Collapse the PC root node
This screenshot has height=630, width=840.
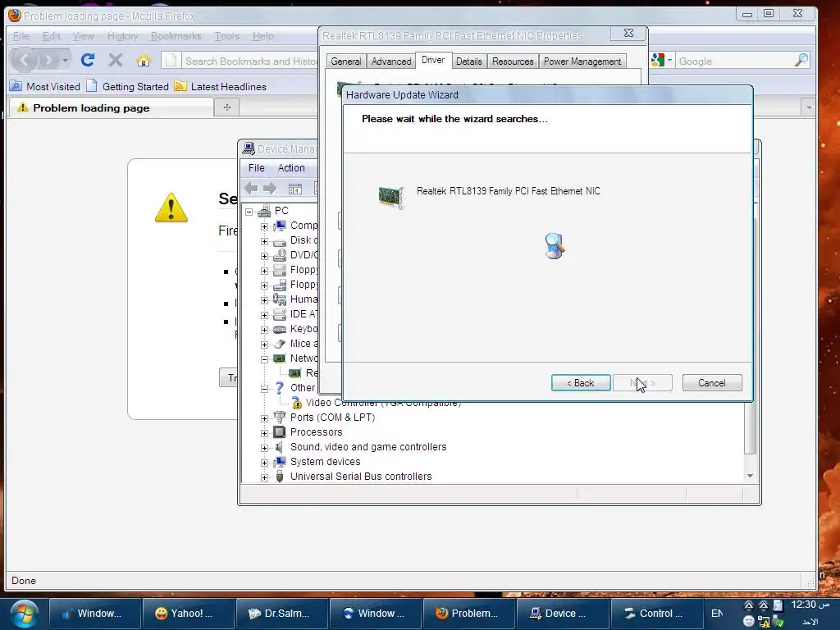249,212
